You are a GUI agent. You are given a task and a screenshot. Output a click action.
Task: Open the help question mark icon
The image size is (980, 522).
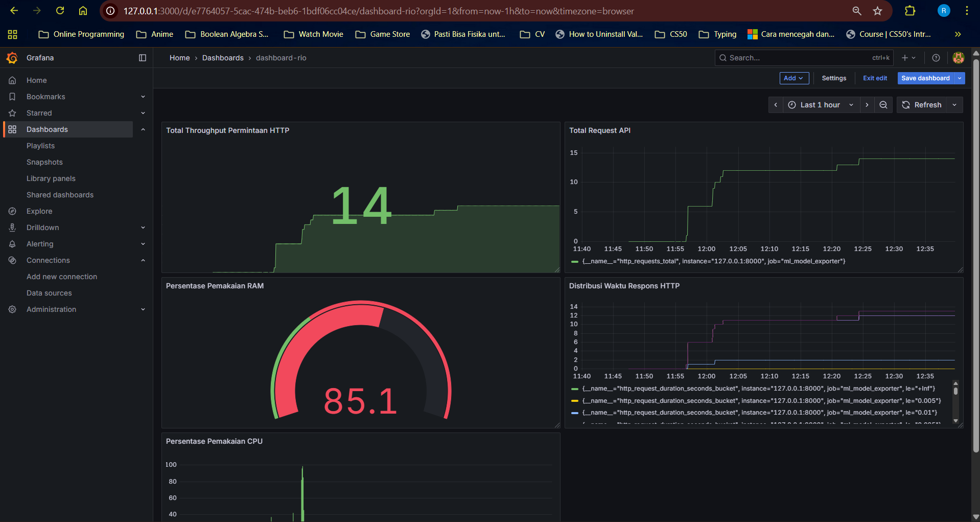pyautogui.click(x=936, y=58)
